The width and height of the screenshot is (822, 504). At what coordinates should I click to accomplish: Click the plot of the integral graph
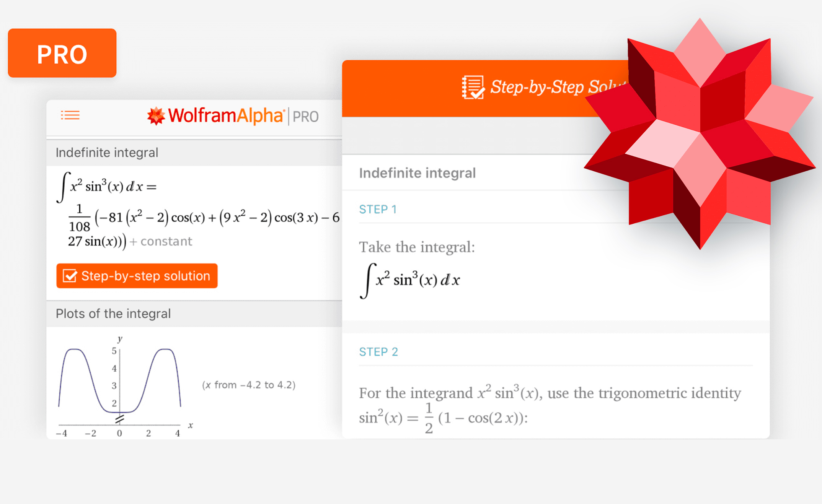tap(120, 386)
